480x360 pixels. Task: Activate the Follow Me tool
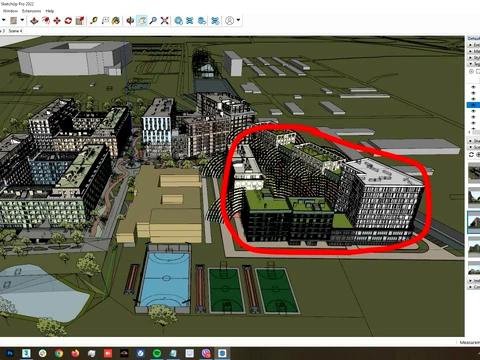[46, 21]
